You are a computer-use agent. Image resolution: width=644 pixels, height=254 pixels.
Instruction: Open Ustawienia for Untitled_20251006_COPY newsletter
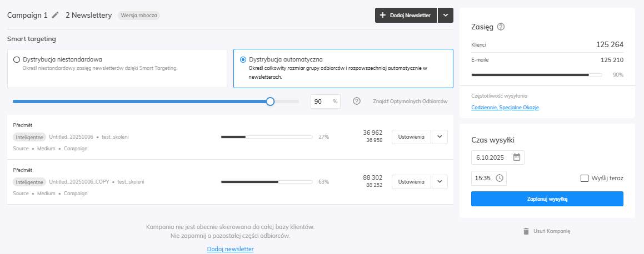411,181
